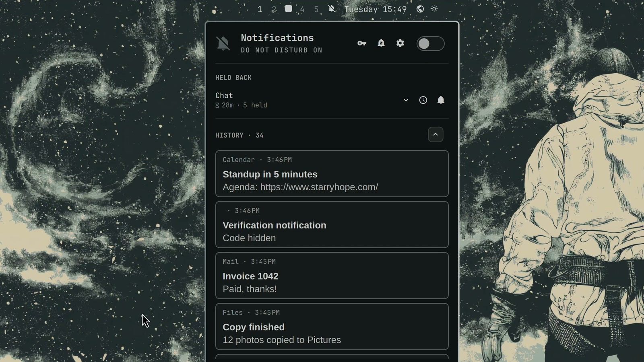This screenshot has width=644, height=362.
Task: Click the "Calendar · 3:46PM" source label
Action: pos(257,160)
